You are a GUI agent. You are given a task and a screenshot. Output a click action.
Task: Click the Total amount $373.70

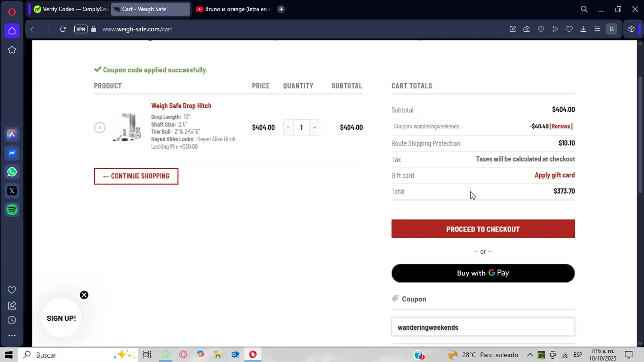pyautogui.click(x=564, y=192)
